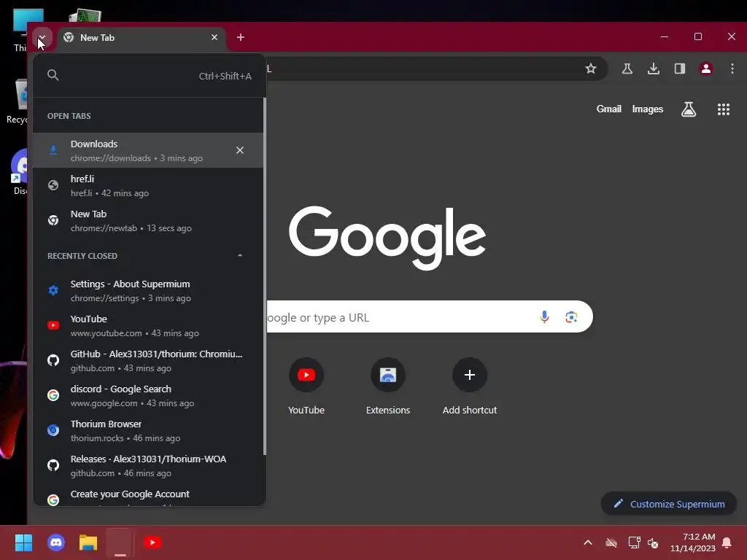
Task: Reopen Releases Alex313031/Thorium-WOA tab
Action: pos(148,466)
